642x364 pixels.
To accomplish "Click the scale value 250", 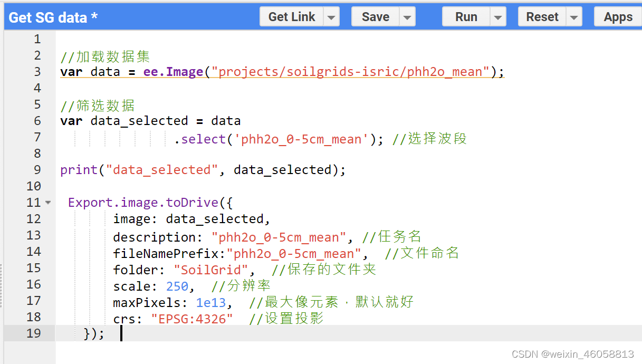I will click(x=177, y=286).
